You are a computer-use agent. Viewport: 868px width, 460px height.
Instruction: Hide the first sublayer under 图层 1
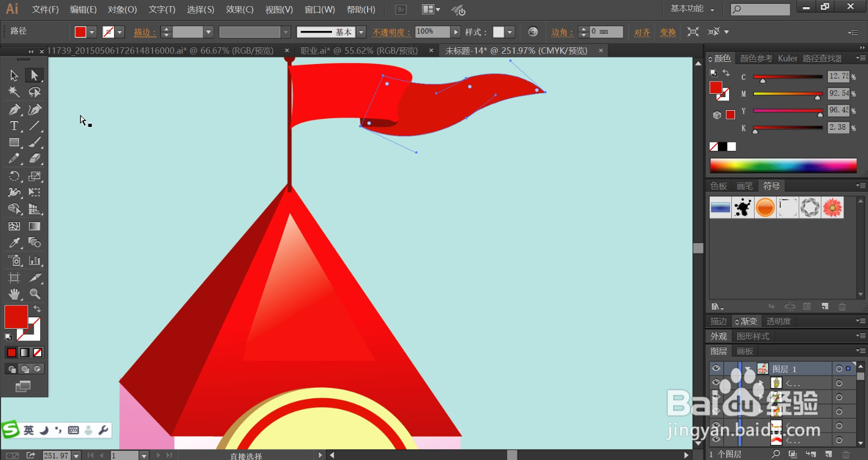coord(716,383)
